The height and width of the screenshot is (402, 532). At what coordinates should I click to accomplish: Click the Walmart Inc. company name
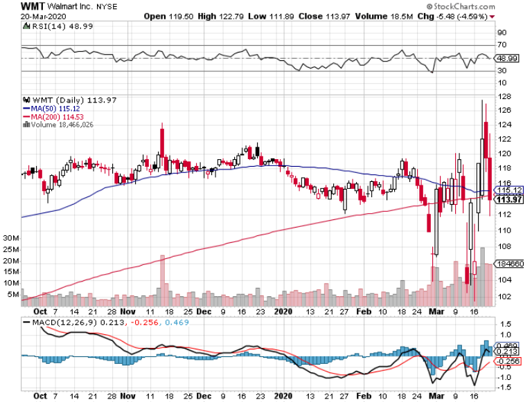tap(71, 6)
